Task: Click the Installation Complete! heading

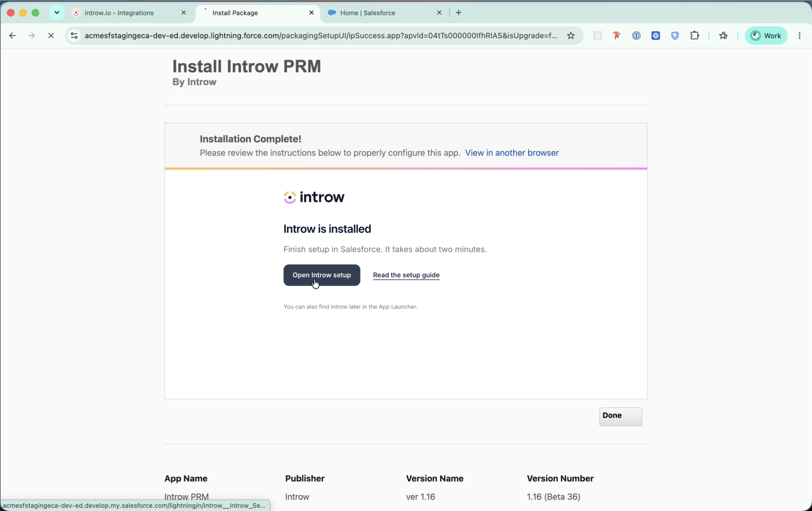Action: [250, 139]
